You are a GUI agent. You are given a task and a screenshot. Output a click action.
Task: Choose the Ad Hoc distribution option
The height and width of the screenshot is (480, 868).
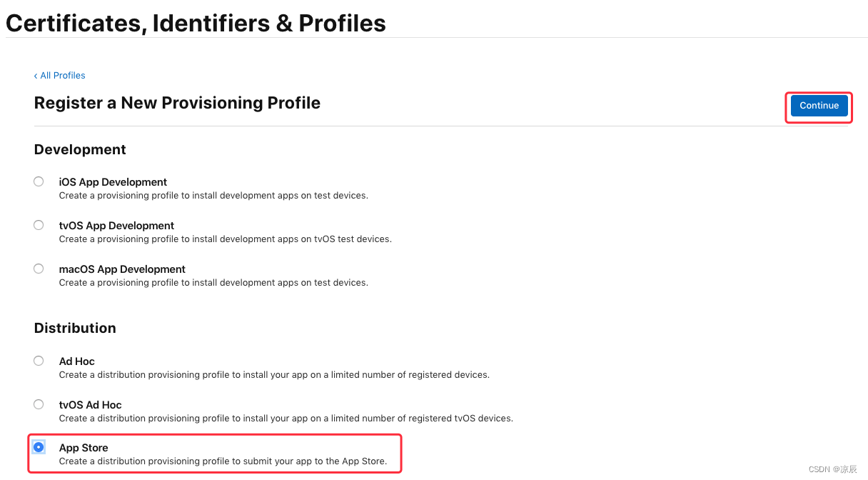click(39, 361)
